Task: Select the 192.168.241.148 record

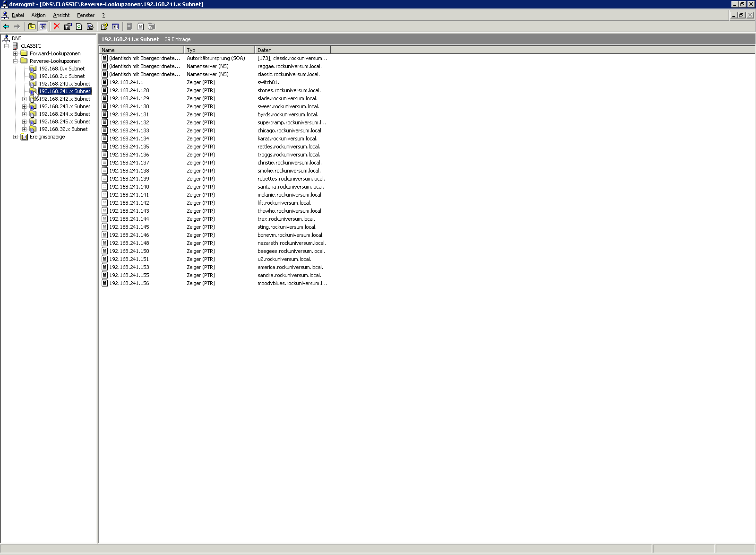Action: tap(129, 243)
